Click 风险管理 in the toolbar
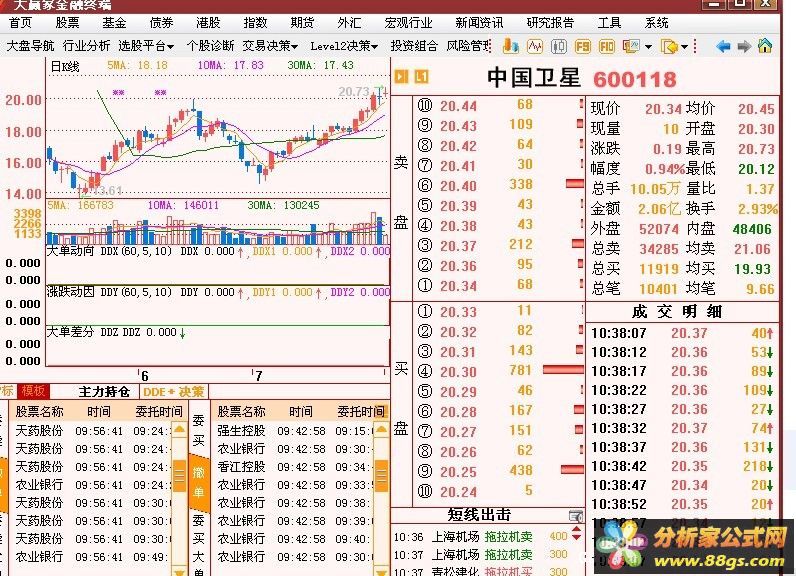The image size is (796, 576). tap(469, 46)
